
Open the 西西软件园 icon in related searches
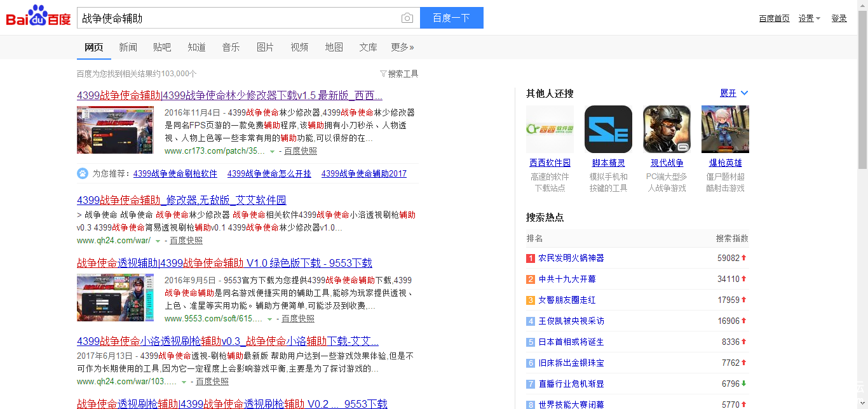pyautogui.click(x=550, y=130)
